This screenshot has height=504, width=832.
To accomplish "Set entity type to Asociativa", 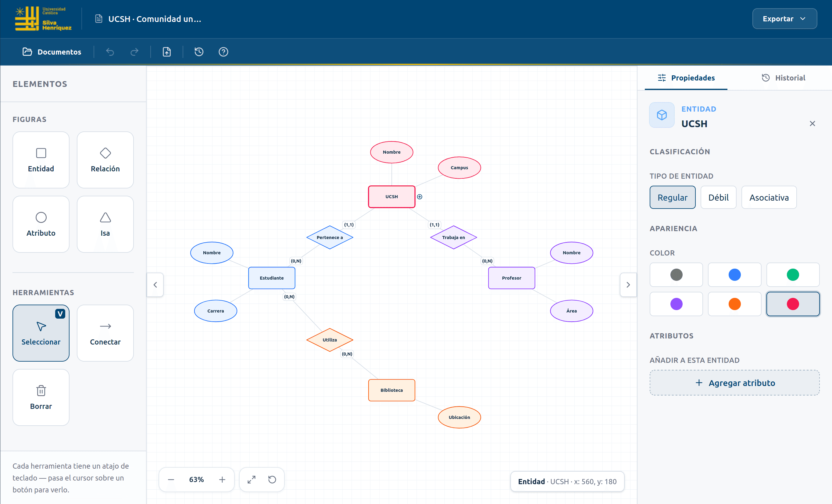I will (x=769, y=197).
